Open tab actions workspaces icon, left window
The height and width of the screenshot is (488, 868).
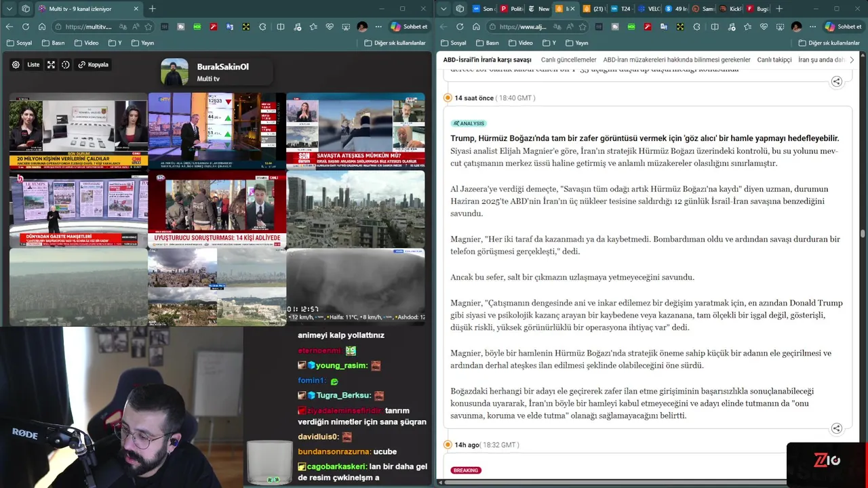[26, 9]
